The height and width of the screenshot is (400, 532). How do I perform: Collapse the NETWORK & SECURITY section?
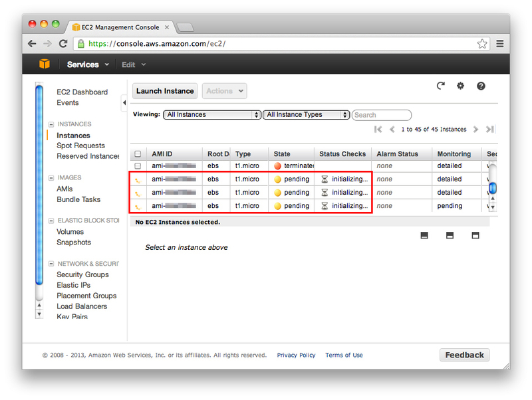click(x=51, y=264)
